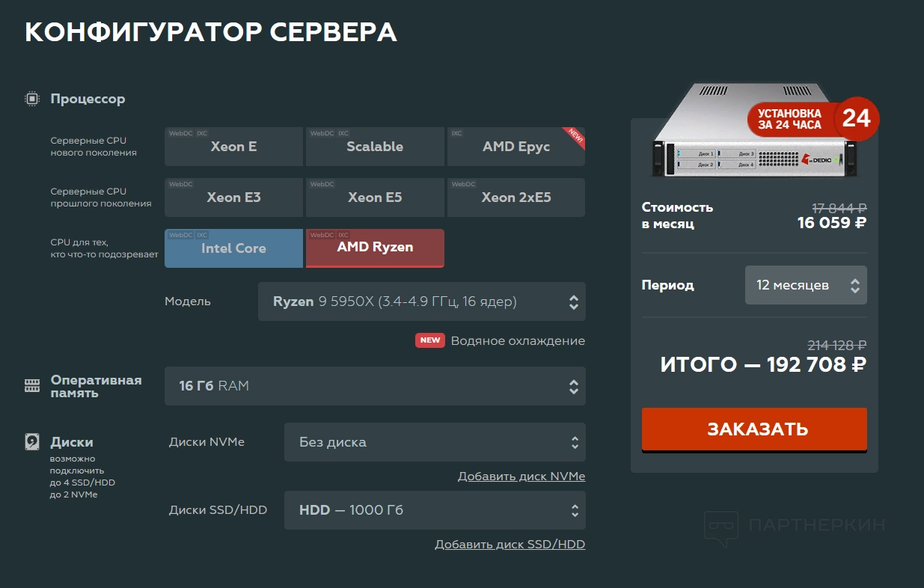This screenshot has width=924, height=588.
Task: Click Серверные CPU нового поколения label
Action: click(x=94, y=147)
